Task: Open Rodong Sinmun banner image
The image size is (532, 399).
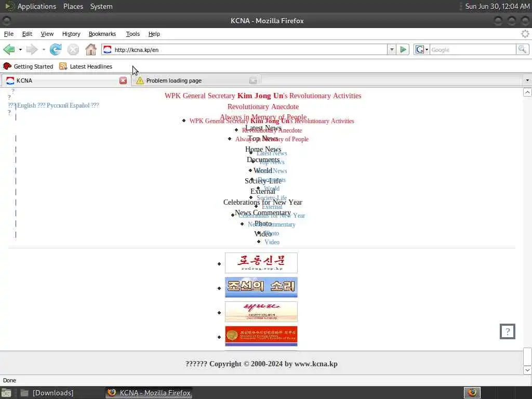Action: pyautogui.click(x=261, y=262)
